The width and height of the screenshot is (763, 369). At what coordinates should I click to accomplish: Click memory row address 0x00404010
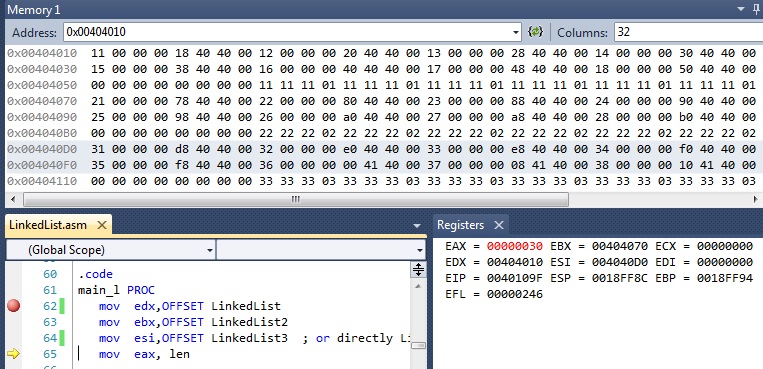[42, 53]
